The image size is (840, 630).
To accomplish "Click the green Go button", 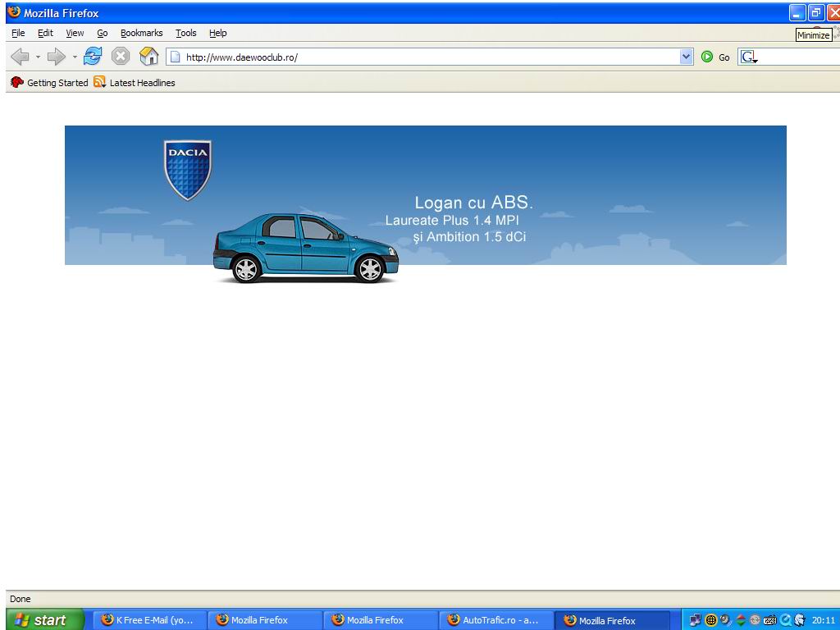I will tap(715, 57).
